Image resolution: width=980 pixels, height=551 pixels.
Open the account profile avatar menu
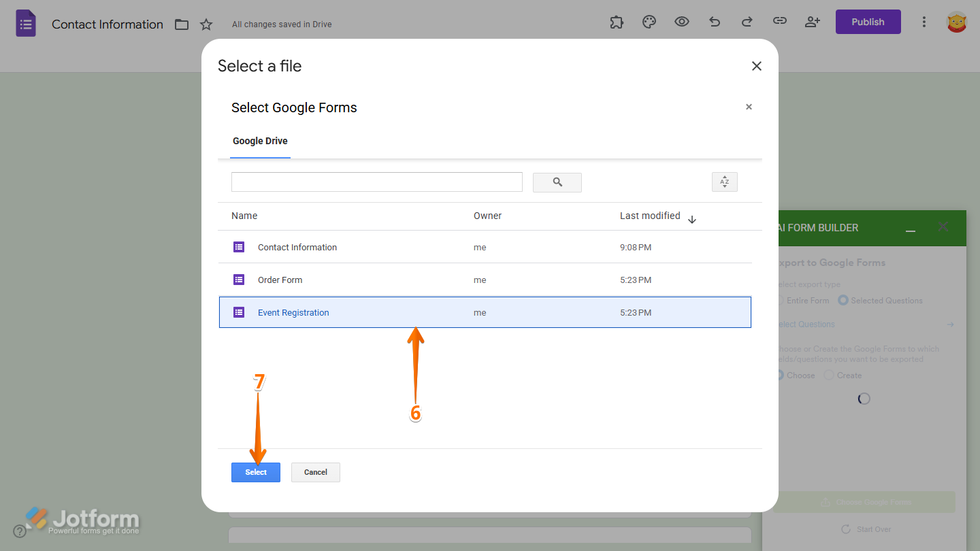click(956, 22)
